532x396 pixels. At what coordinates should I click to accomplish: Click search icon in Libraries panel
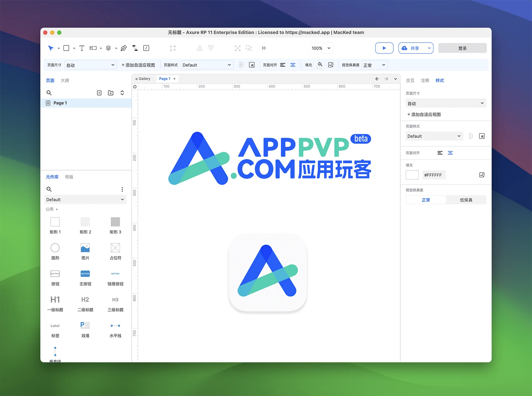(x=49, y=189)
